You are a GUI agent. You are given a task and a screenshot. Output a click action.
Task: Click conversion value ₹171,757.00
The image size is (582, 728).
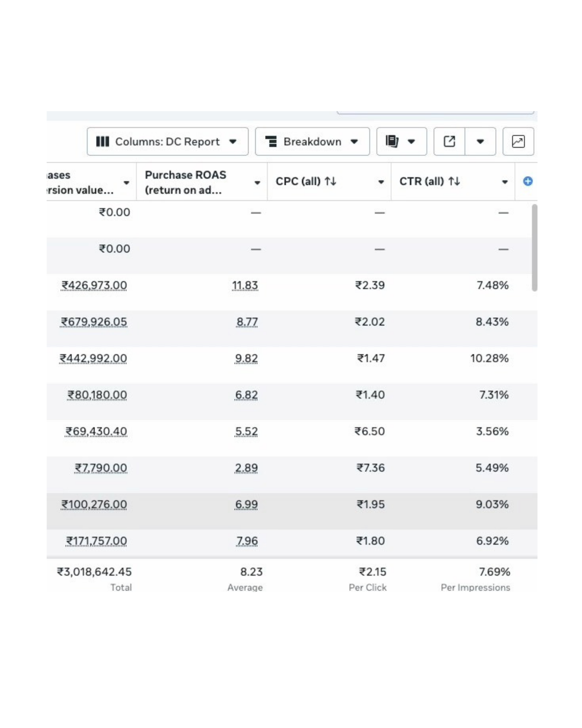point(97,541)
